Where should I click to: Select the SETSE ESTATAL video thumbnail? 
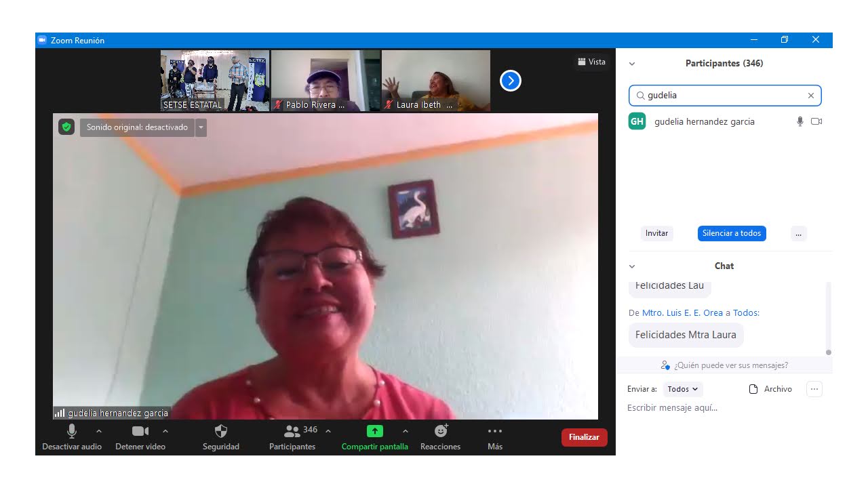(x=215, y=81)
